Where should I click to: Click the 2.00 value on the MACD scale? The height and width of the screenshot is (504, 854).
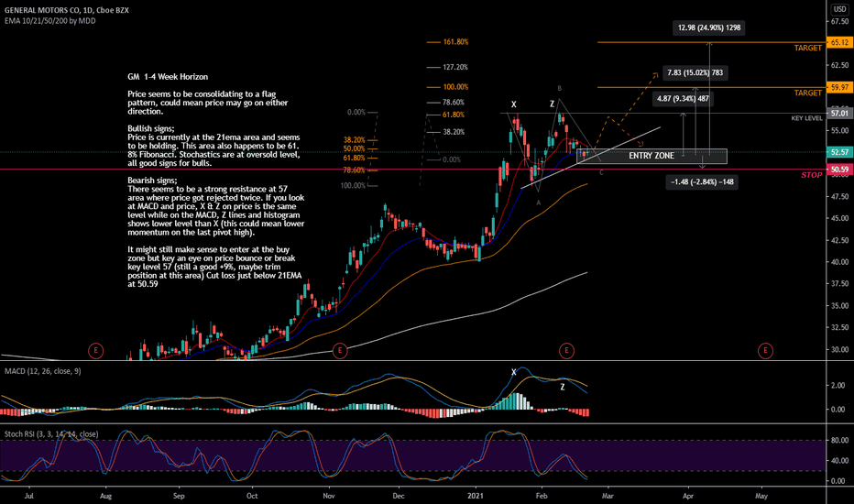(838, 385)
